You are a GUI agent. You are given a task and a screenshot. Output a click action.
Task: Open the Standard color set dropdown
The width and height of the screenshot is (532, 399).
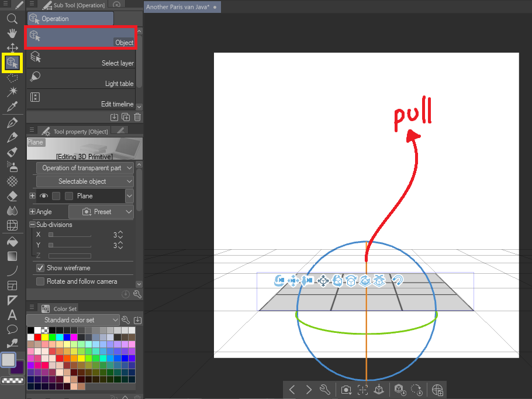73,320
